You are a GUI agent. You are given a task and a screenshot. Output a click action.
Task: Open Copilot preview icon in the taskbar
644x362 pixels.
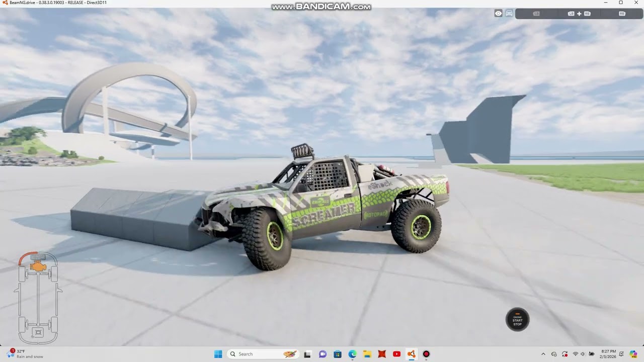(x=633, y=354)
